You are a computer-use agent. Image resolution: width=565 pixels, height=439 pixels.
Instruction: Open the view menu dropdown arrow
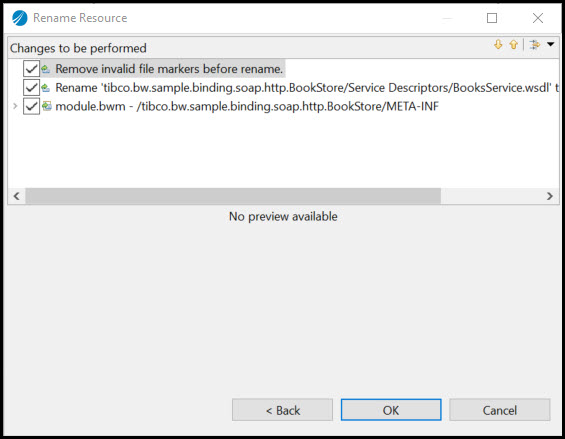[551, 44]
